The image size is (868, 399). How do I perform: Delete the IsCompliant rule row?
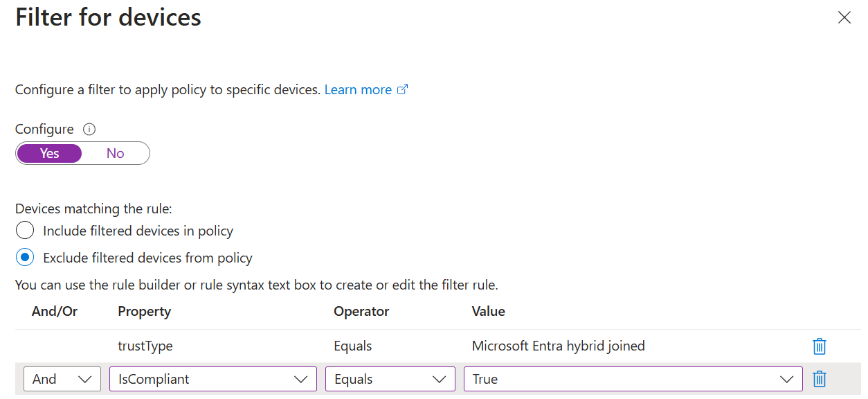click(820, 379)
